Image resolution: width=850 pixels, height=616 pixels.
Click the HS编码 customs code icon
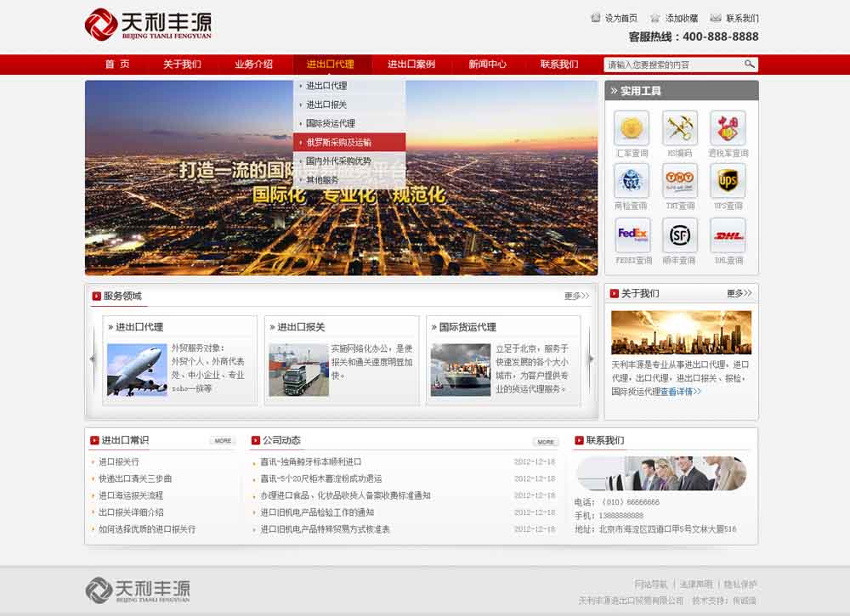[x=679, y=128]
